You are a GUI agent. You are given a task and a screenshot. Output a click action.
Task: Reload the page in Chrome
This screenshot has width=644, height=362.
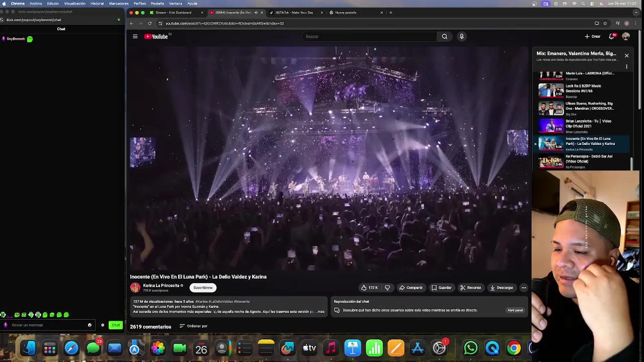(x=149, y=23)
